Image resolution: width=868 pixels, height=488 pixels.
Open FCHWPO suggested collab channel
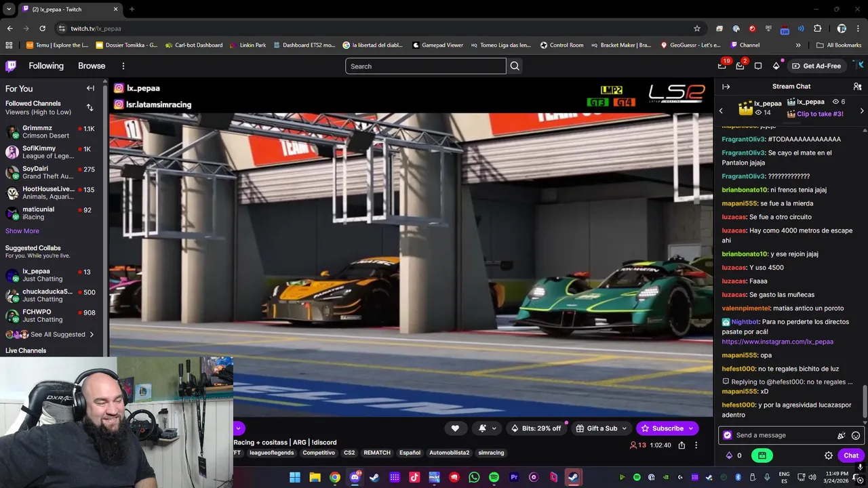[51, 316]
